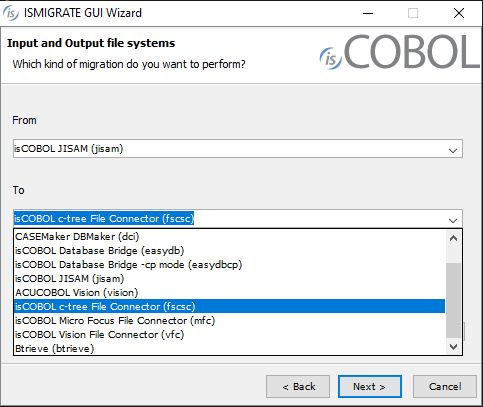This screenshot has width=483, height=407.
Task: Pick Database Bridge -cp mode (easydbcp)
Action: coord(229,265)
